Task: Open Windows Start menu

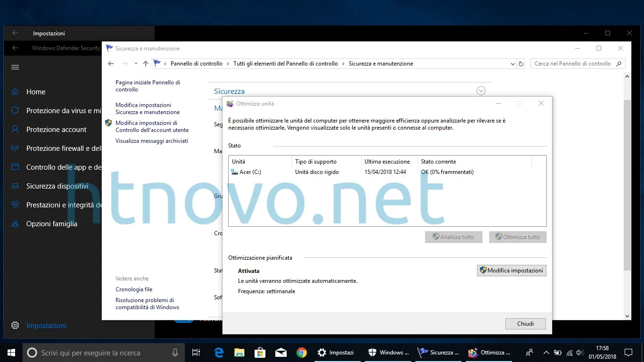Action: click(11, 353)
